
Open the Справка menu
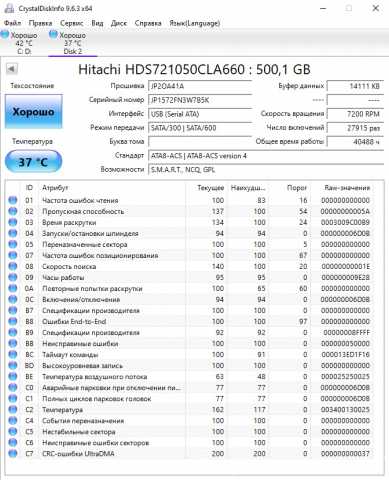148,23
